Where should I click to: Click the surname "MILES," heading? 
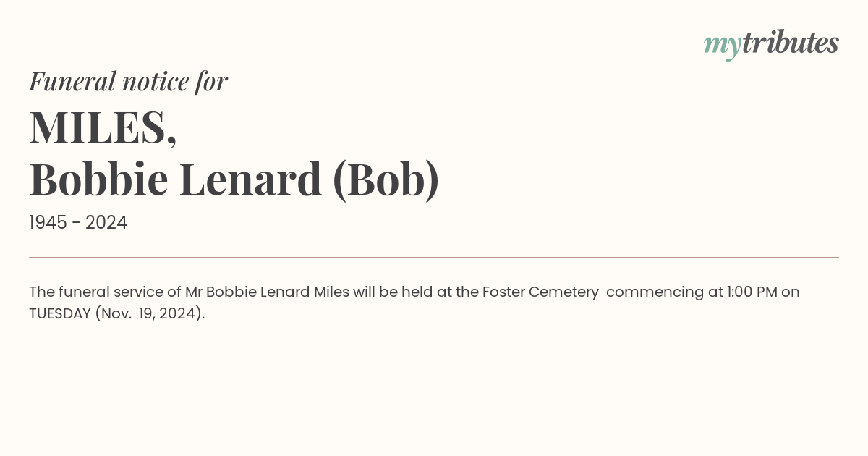(103, 127)
